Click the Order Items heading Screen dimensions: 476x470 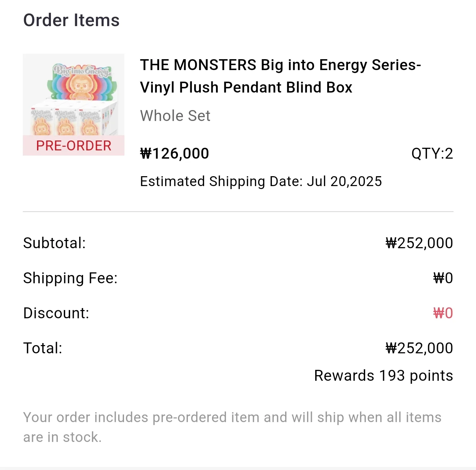[71, 20]
